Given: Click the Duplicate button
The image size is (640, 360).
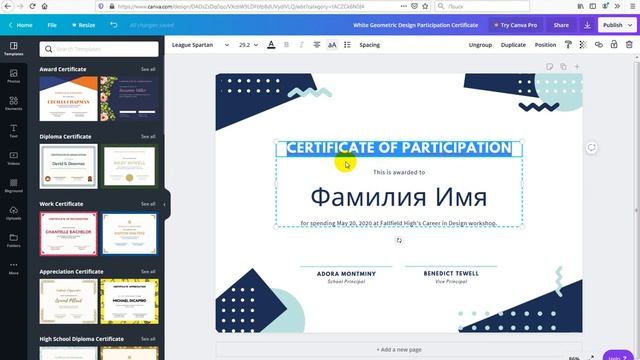Looking at the screenshot, I should pos(513,45).
